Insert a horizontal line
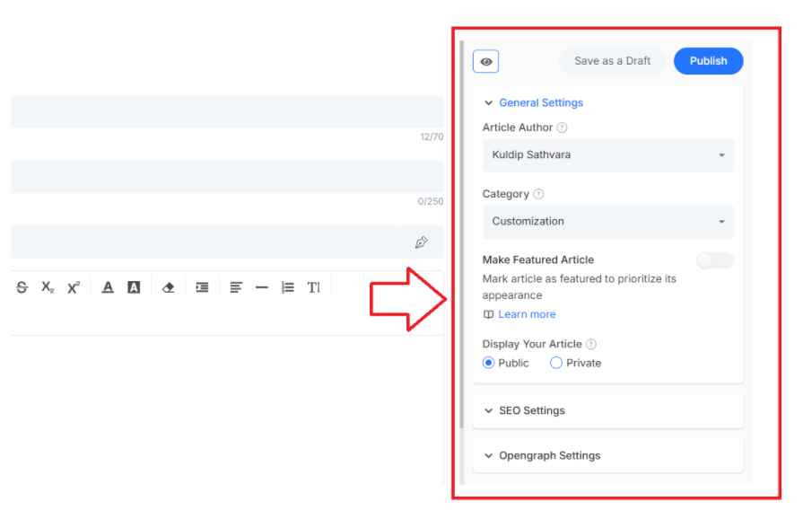Viewport: 812px width, 519px height. tap(262, 287)
